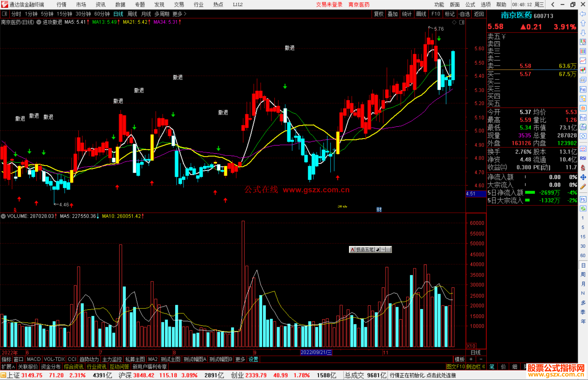Click the 设置 indicator settings link
This screenshot has height=380, width=588.
(253, 359)
